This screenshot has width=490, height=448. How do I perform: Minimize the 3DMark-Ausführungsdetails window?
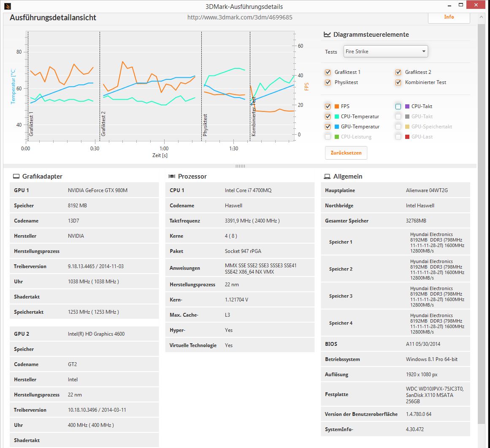449,5
